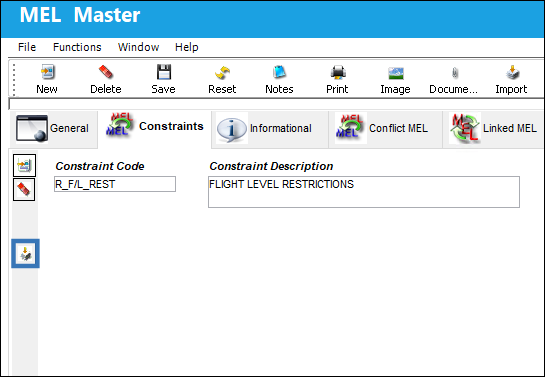The image size is (545, 377).
Task: Click the highlighted import constraints sidebar icon
Action: [25, 254]
